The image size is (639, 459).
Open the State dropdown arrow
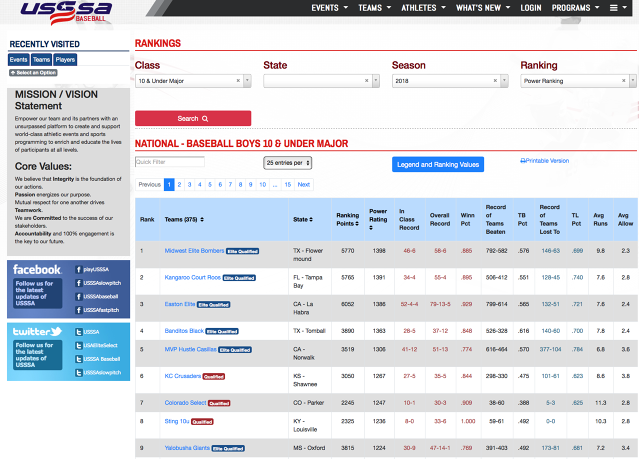(x=376, y=81)
